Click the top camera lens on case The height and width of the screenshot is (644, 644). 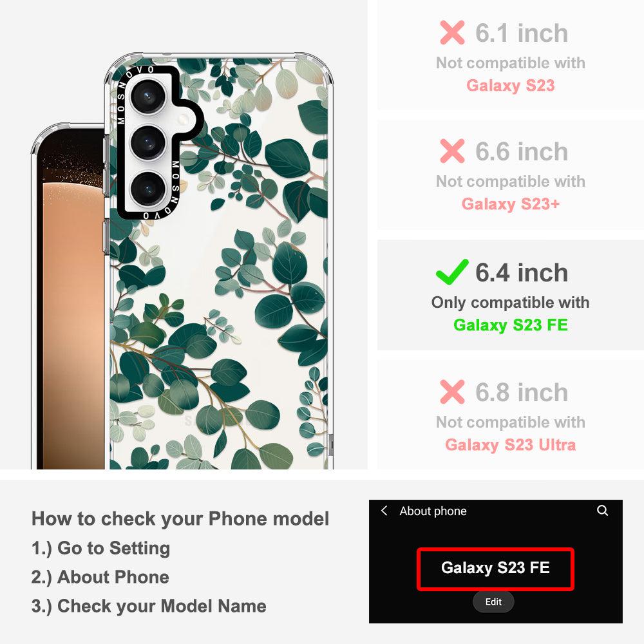pos(148,97)
